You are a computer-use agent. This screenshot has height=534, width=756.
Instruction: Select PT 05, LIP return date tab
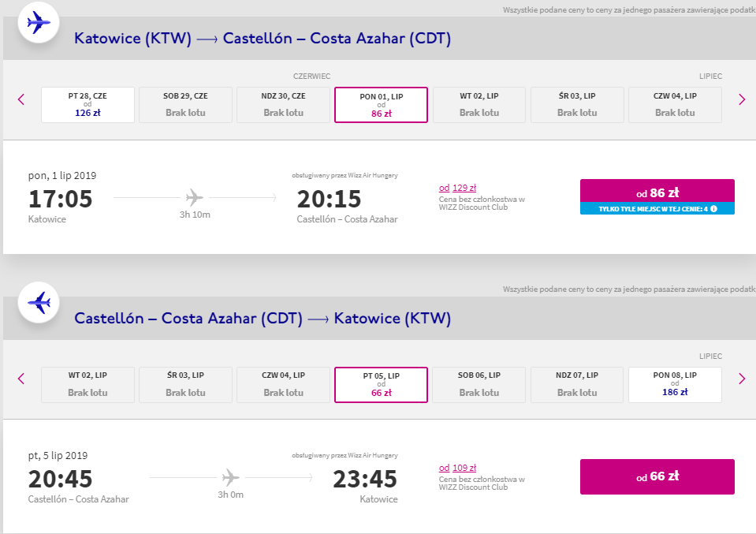[381, 384]
